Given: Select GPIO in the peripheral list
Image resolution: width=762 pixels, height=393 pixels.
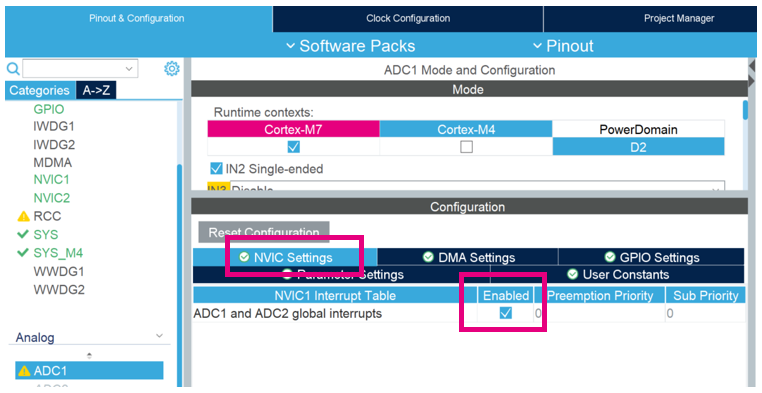Looking at the screenshot, I should [49, 109].
